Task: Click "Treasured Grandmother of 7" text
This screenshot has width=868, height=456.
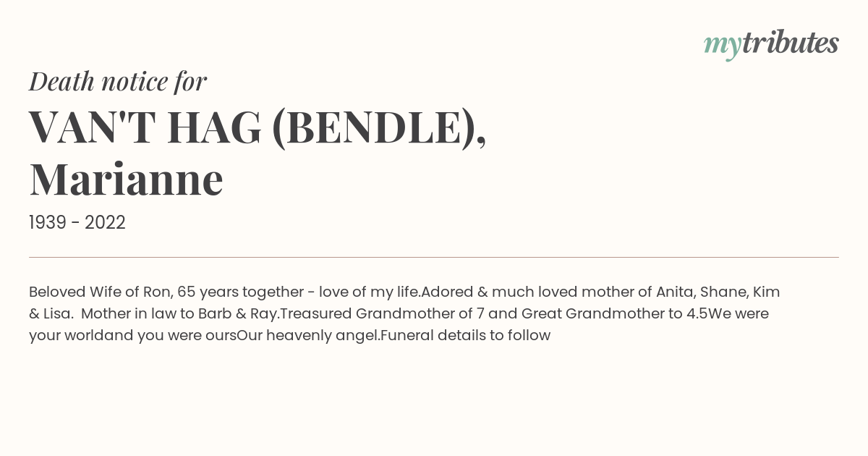Action: coord(383,314)
